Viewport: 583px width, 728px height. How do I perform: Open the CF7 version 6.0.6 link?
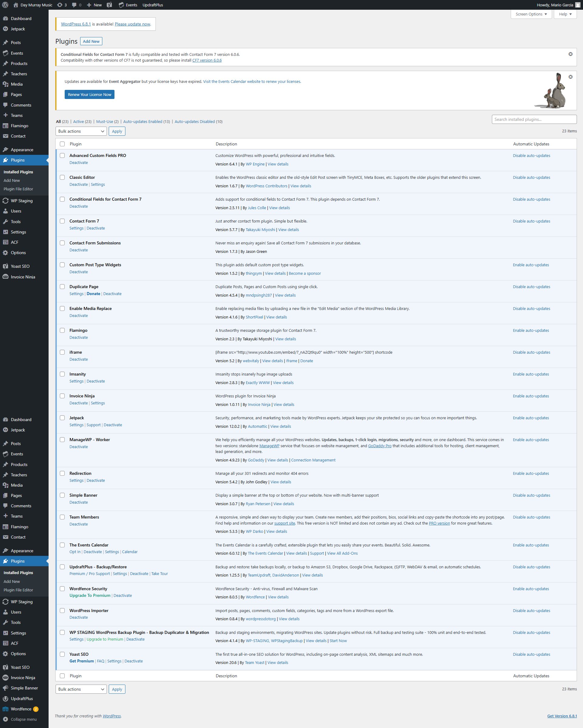(207, 60)
